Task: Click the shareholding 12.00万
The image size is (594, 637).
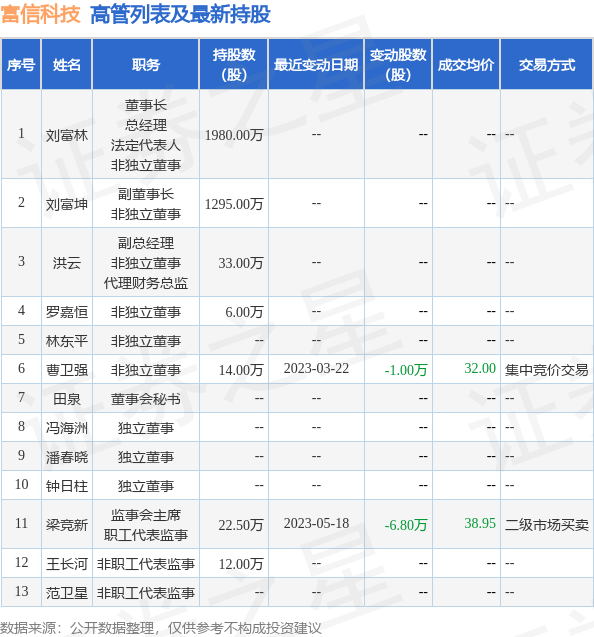Action: (x=241, y=564)
